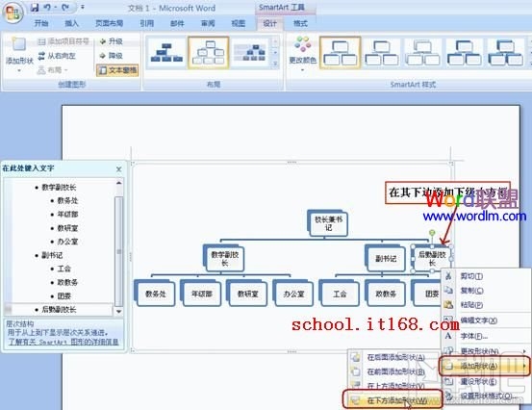
Task: Click the 工会 bullet in text pane
Action: (63, 269)
